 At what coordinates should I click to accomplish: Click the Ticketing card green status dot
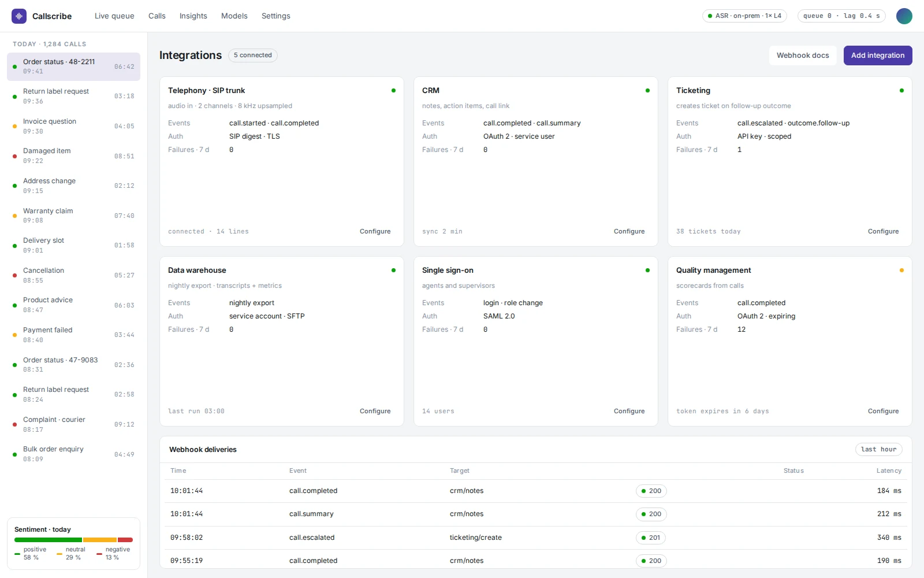[901, 91]
